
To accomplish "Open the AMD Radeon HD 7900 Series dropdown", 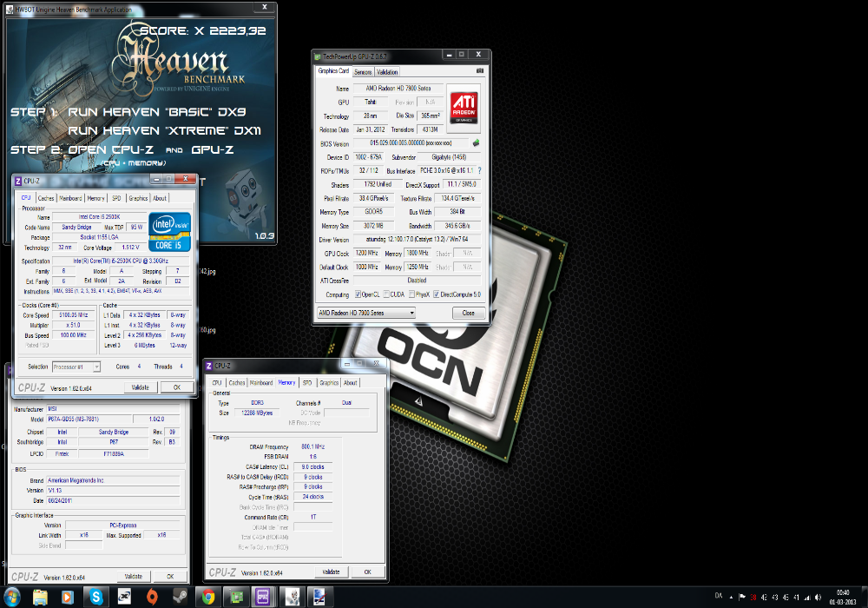I will [x=366, y=313].
